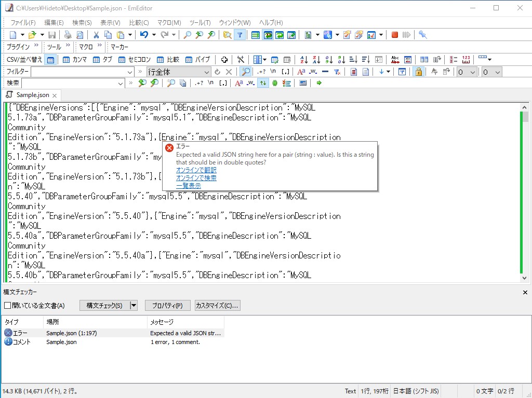
Task: Click the Abc strikethrough duplicate removal icon
Action: (x=395, y=60)
